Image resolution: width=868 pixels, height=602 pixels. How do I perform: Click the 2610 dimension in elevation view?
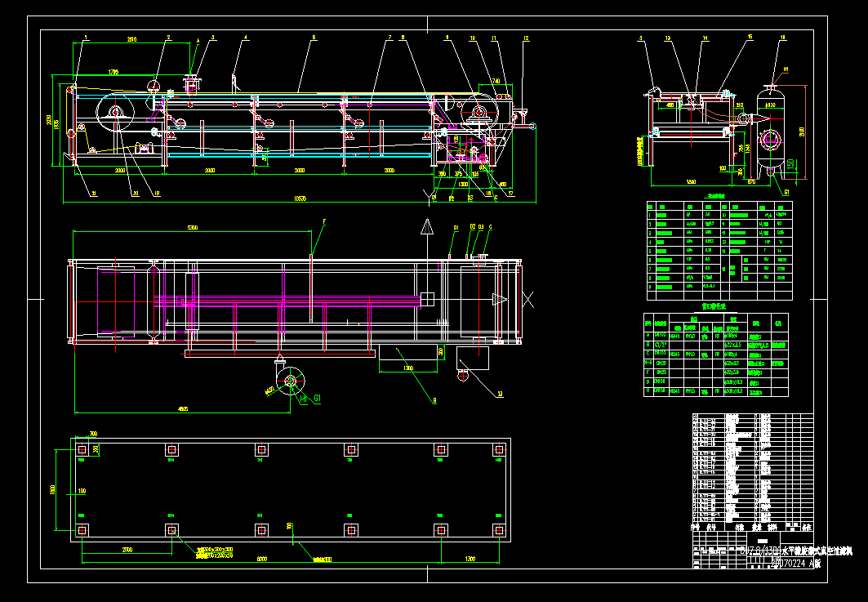[x=131, y=39]
